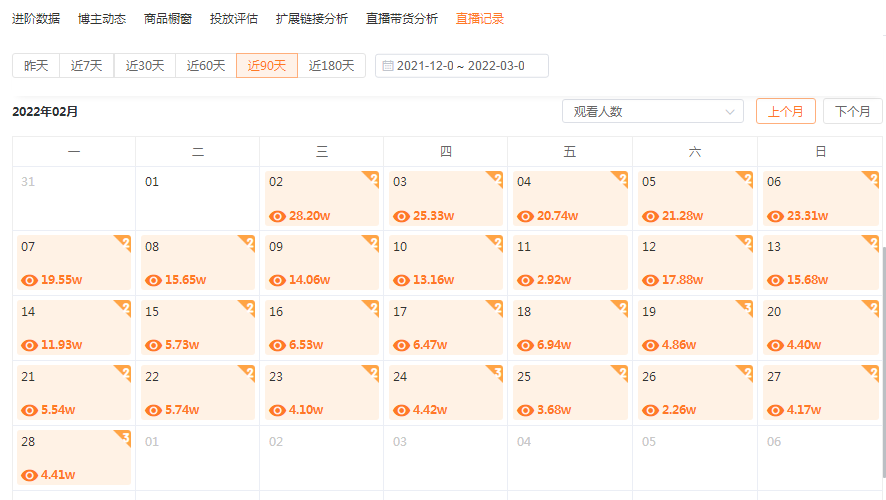Viewport: 886px width, 500px height.
Task: Click the empty Feb 01 date cell
Action: 197,198
